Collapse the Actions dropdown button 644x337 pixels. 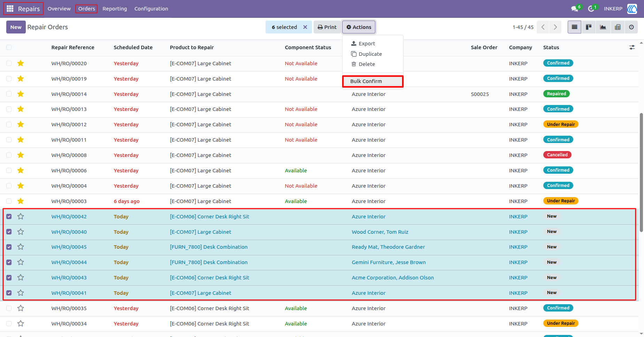359,27
